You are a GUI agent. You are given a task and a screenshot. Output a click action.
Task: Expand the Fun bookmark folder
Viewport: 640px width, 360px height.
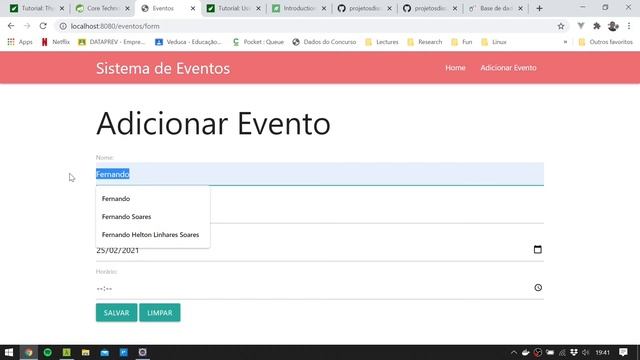click(x=462, y=42)
